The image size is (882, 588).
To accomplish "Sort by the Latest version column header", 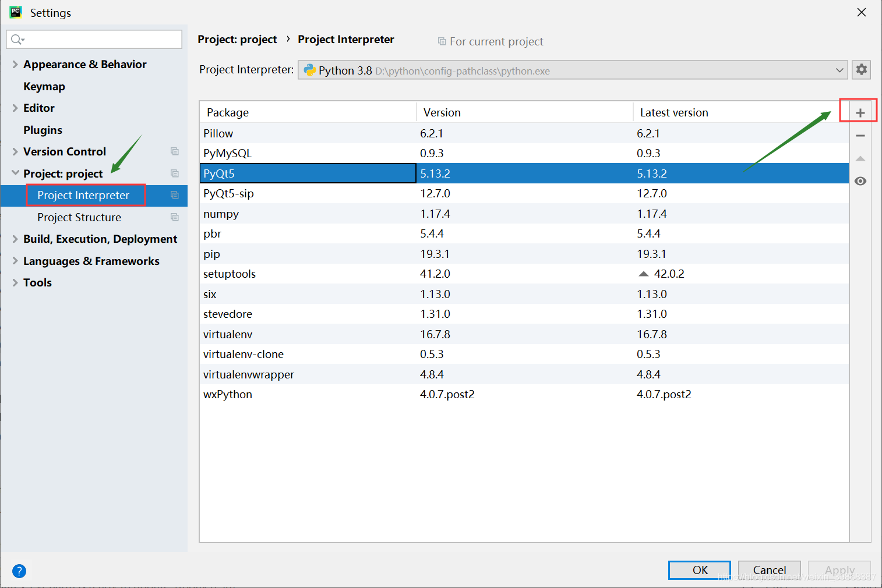I will [x=740, y=112].
